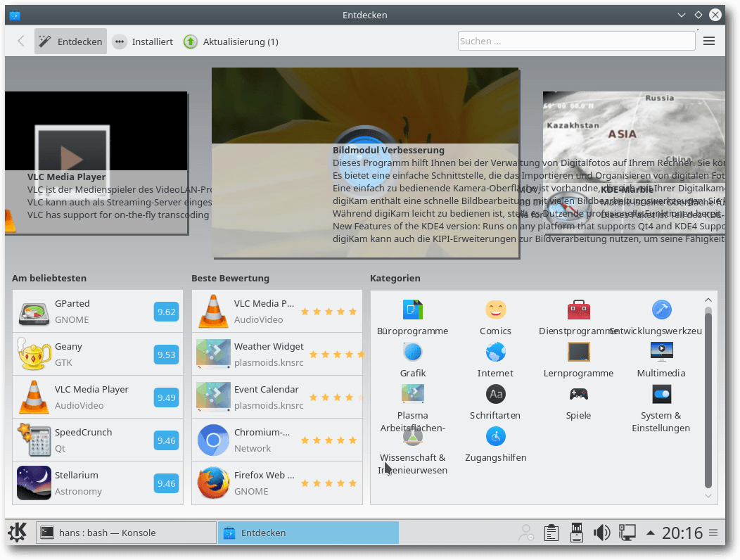Click the Chromium browser icon
Screen dimensions: 740x560
coord(213,440)
